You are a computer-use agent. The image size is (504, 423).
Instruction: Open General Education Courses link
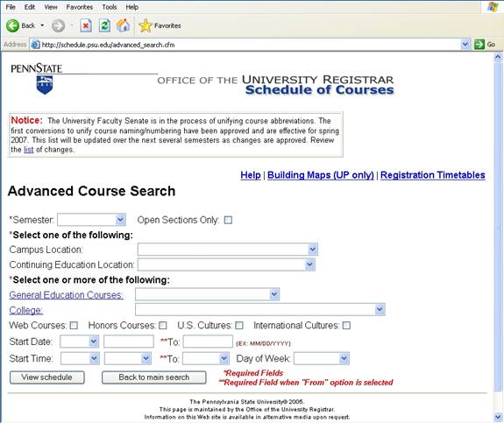click(x=66, y=295)
